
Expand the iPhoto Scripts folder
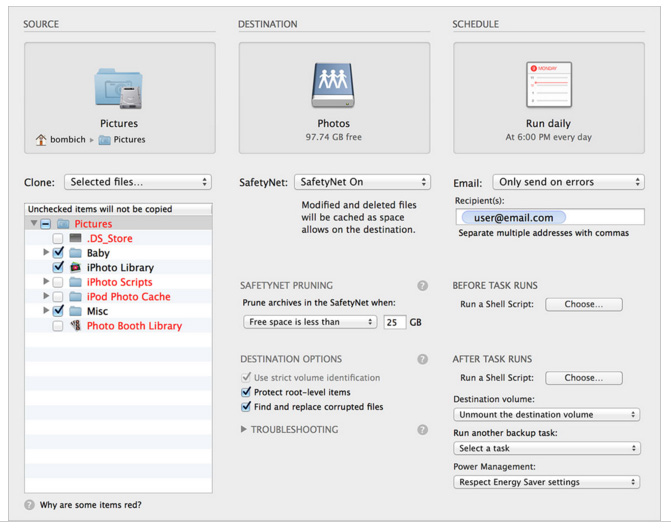tap(46, 281)
